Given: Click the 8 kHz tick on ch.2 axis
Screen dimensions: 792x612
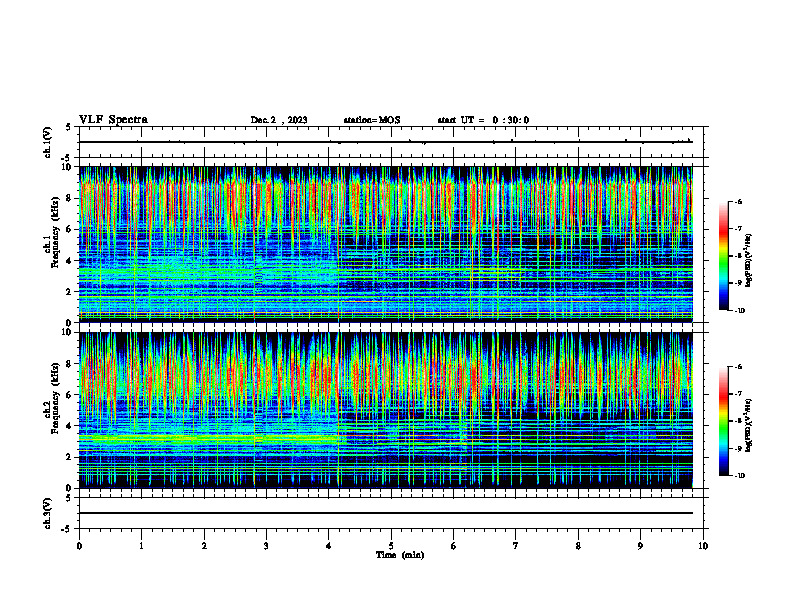Looking at the screenshot, I should point(70,364).
